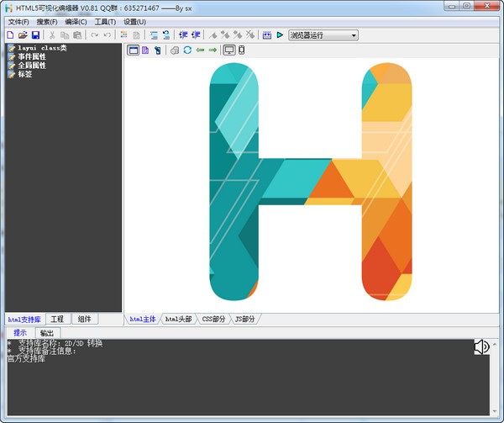Open the 工具(T) menu
Image resolution: width=504 pixels, height=423 pixels.
pyautogui.click(x=105, y=22)
